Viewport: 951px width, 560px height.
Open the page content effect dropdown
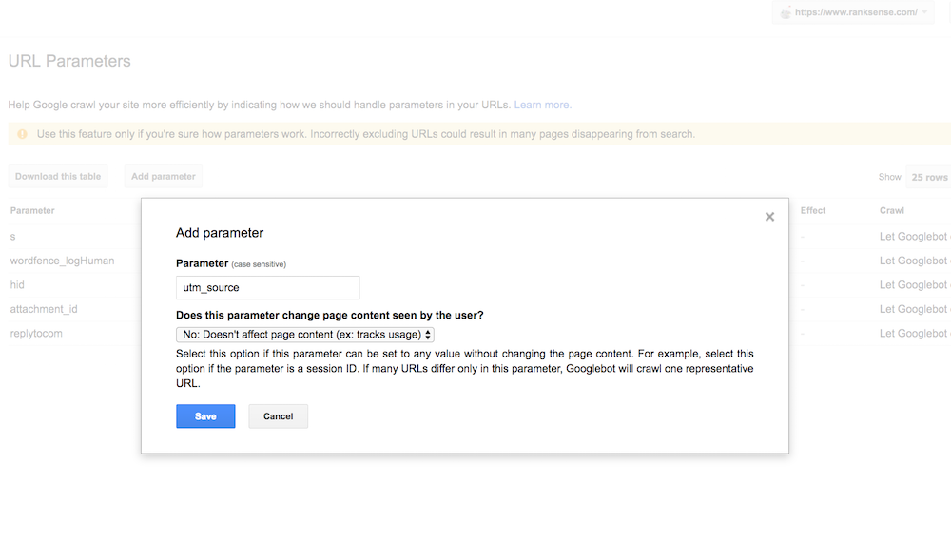305,335
